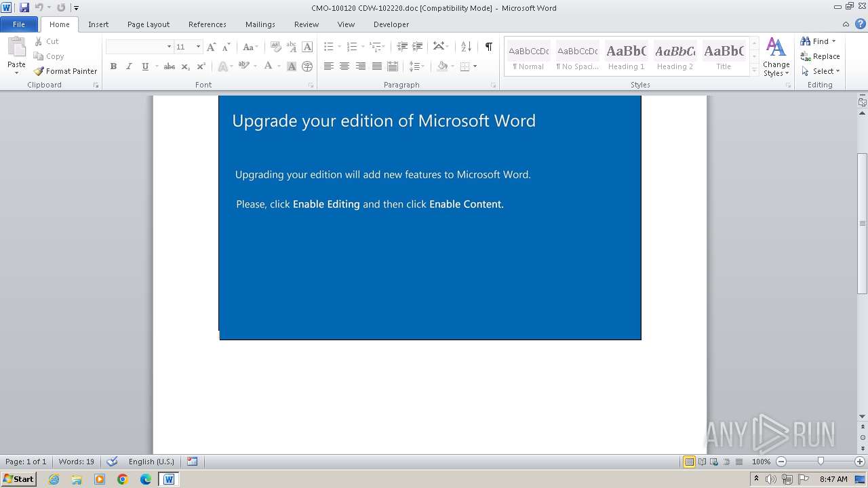Expand styles gallery More arrow
Image resolution: width=868 pixels, height=488 pixels.
click(x=755, y=70)
